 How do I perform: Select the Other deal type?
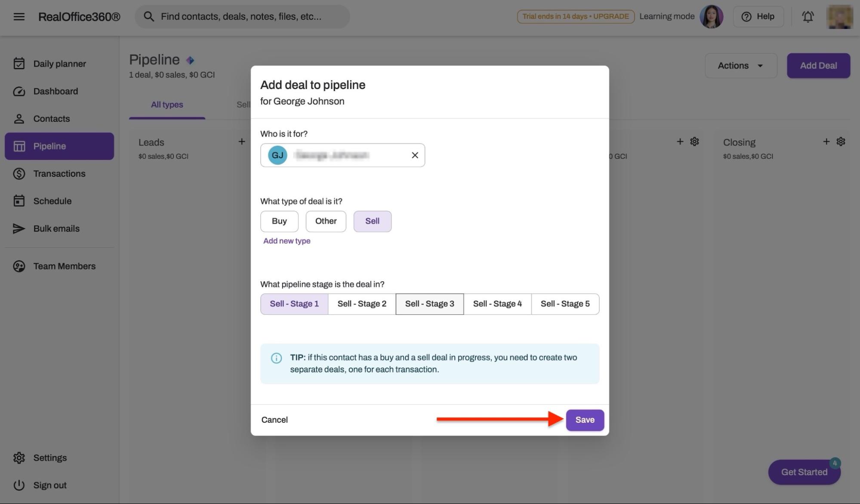point(326,221)
